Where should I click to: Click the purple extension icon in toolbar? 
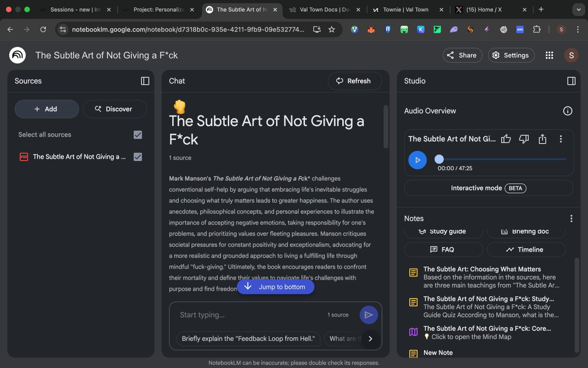point(454,29)
